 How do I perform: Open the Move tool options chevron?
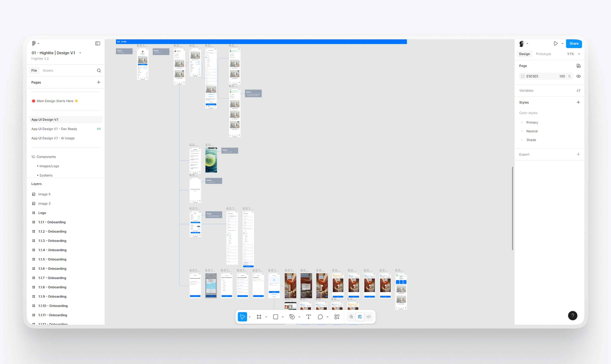click(250, 317)
